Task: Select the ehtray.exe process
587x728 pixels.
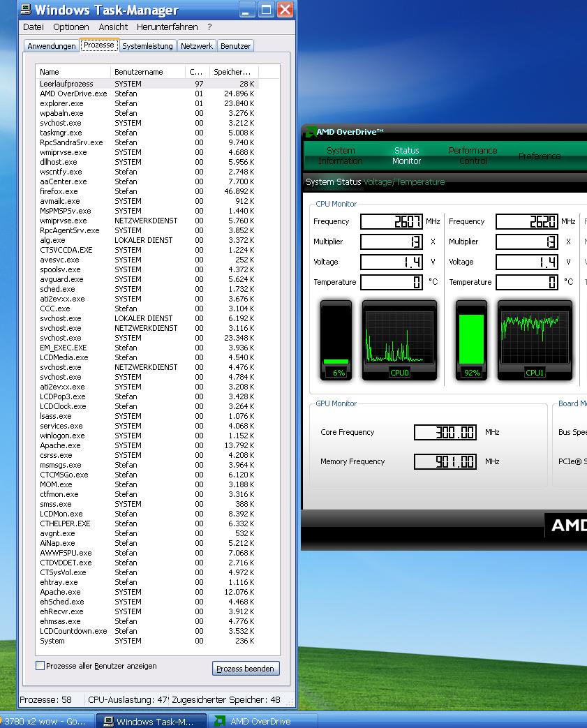Action: (x=147, y=582)
